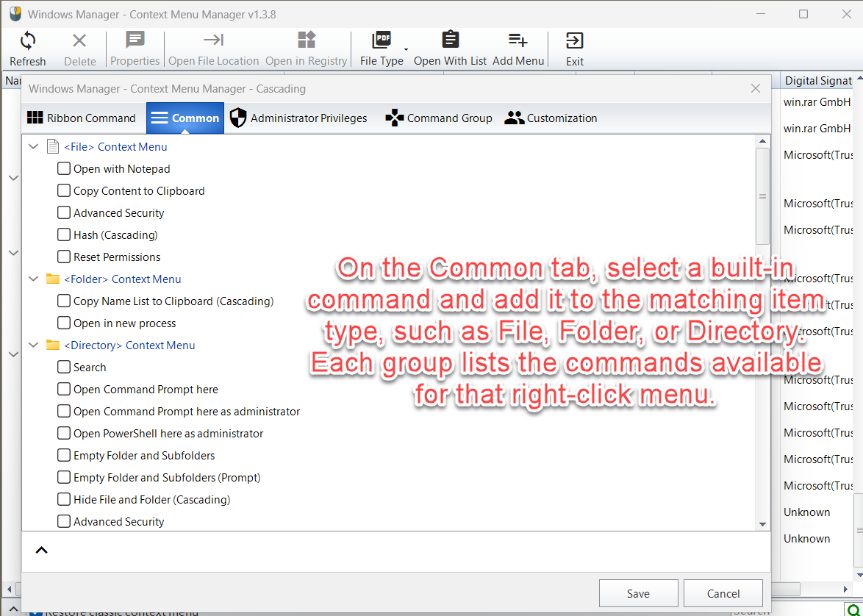
Task: Click the first Unknown signature cell
Action: [807, 512]
